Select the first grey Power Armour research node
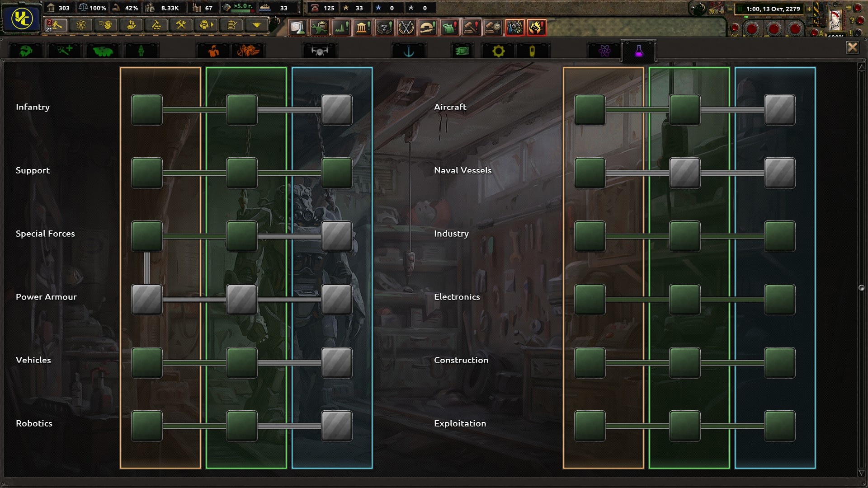868x488 pixels. [146, 299]
